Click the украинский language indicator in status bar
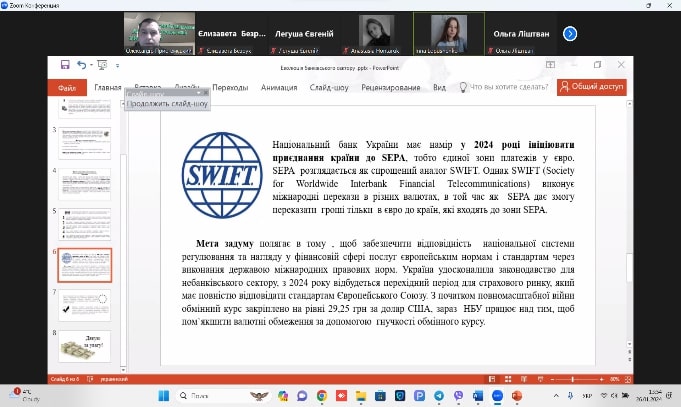This screenshot has height=407, width=681. (114, 379)
